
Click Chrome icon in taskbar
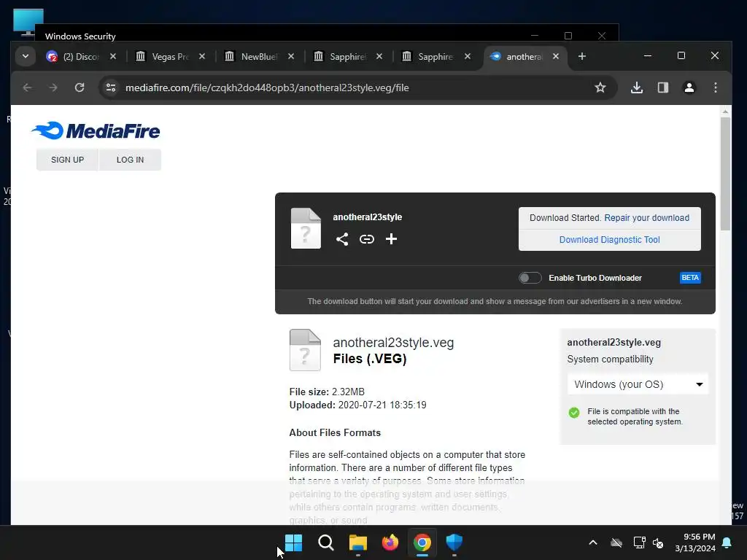[x=422, y=542]
